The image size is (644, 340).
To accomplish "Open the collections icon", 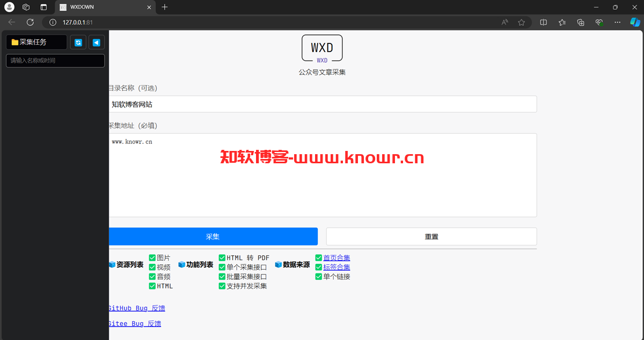I will point(580,22).
